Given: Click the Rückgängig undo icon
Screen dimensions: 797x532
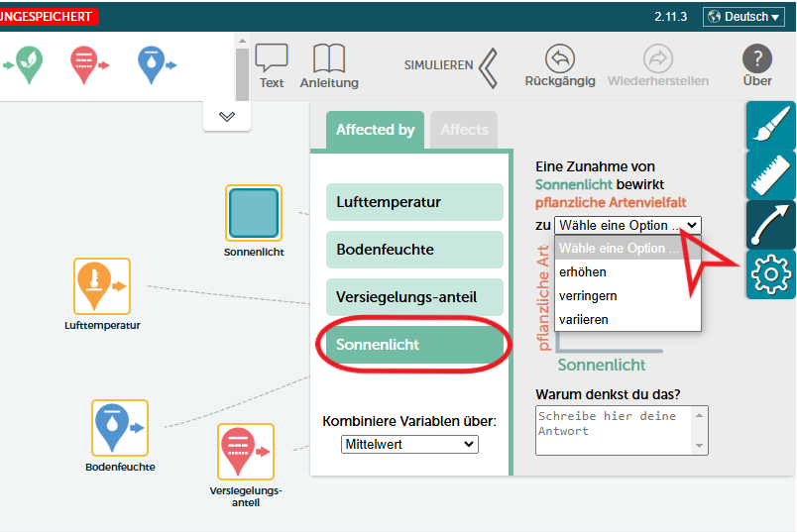Looking at the screenshot, I should click(x=560, y=58).
